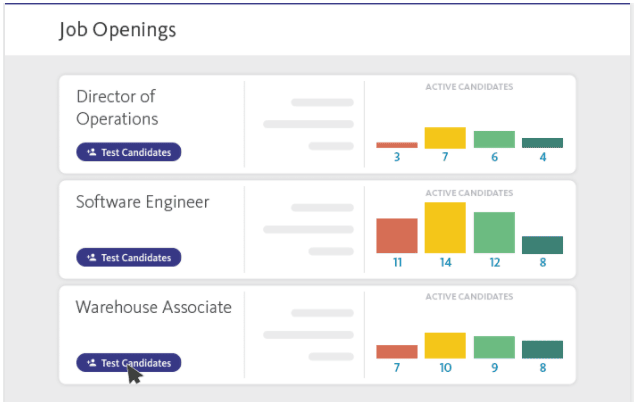The width and height of the screenshot is (637, 405).
Task: Open the Software Engineer job title
Action: [143, 202]
